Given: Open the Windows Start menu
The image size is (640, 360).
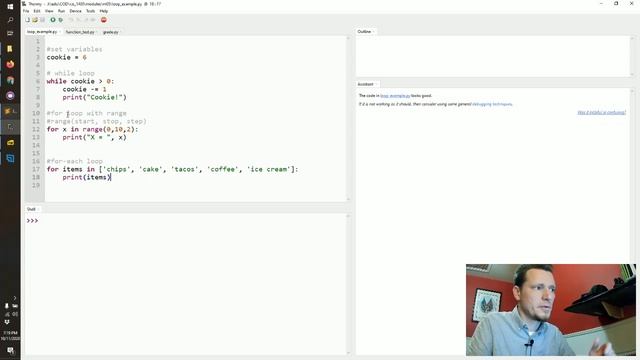Looking at the screenshot, I should tap(10, 6).
